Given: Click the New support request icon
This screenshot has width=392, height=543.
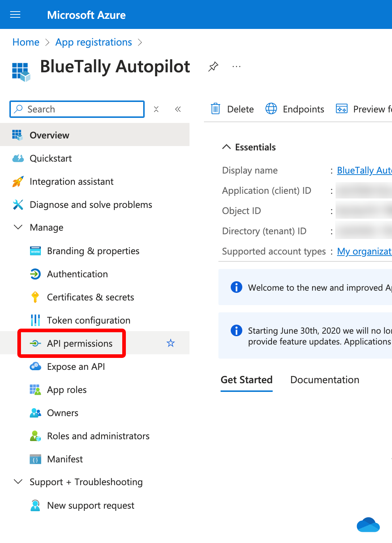Looking at the screenshot, I should pyautogui.click(x=35, y=505).
